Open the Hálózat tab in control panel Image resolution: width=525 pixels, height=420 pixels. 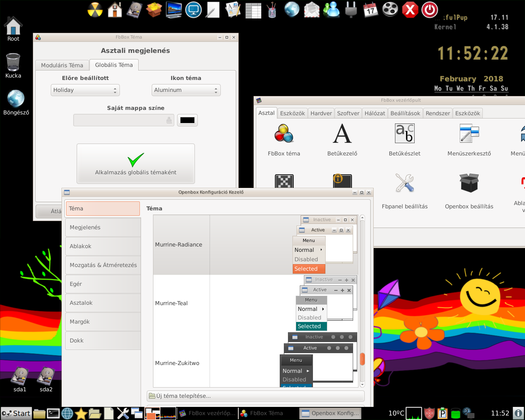(x=375, y=113)
